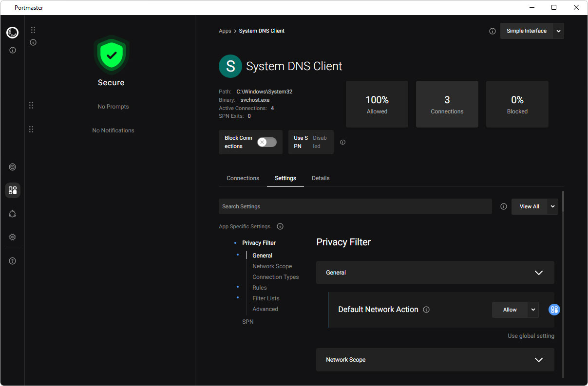Click the SPN Exits value 0
The image size is (588, 386).
coord(249,116)
